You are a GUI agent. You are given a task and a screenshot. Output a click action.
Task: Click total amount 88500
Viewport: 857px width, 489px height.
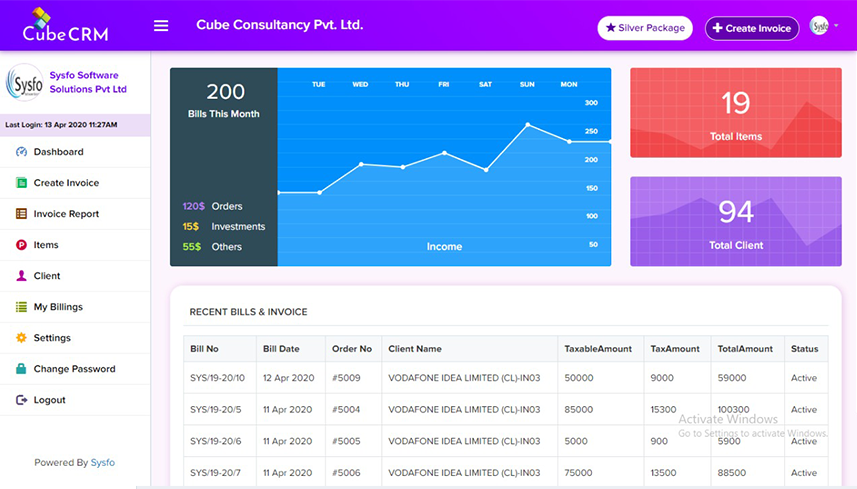click(732, 473)
